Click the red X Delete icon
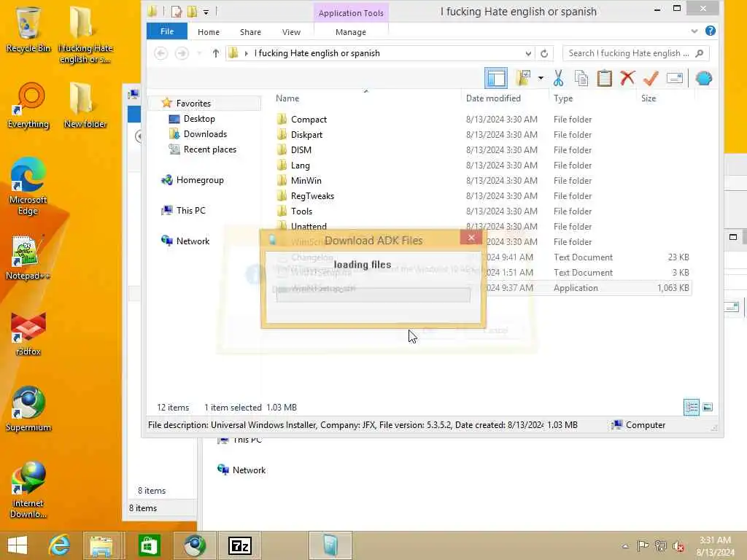The height and width of the screenshot is (560, 747). pyautogui.click(x=627, y=77)
